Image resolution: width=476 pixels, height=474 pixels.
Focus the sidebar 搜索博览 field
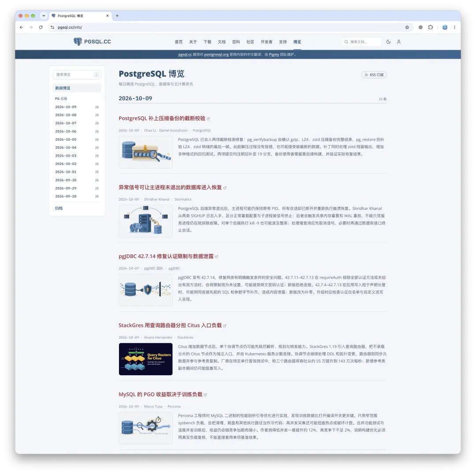click(77, 75)
